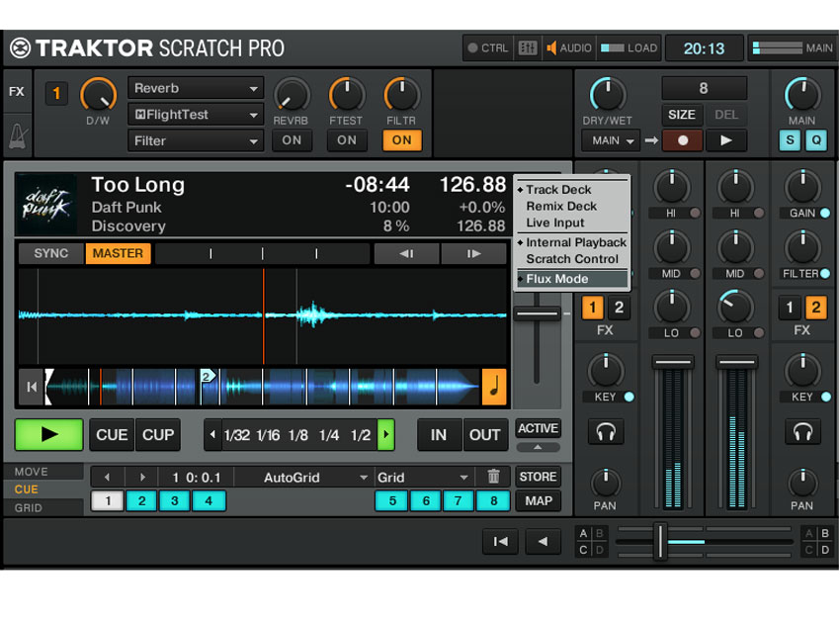Toggle FX unit 1 assign left channel

point(592,308)
